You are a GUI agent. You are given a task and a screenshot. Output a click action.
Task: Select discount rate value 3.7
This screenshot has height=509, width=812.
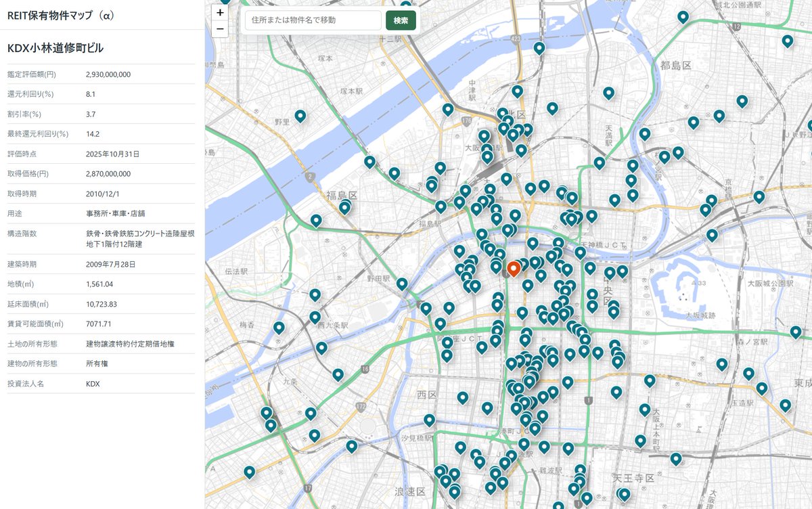tap(91, 114)
